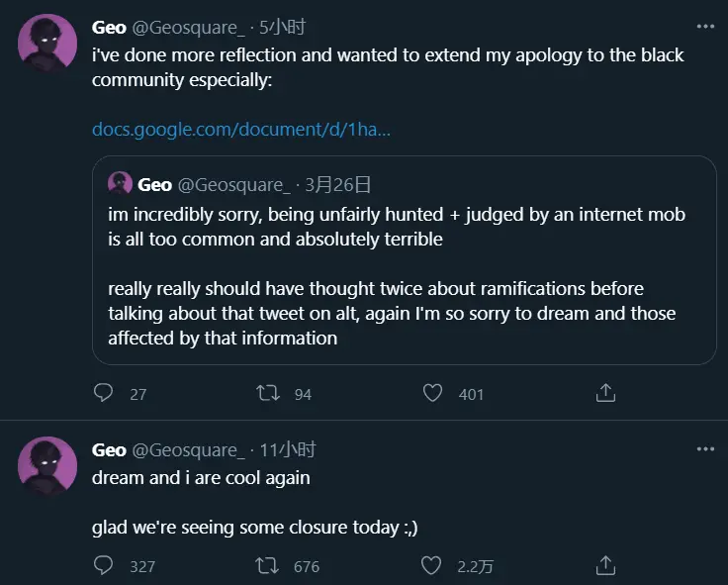Open the 'glad we're seeing some closure' tweet text

(254, 527)
